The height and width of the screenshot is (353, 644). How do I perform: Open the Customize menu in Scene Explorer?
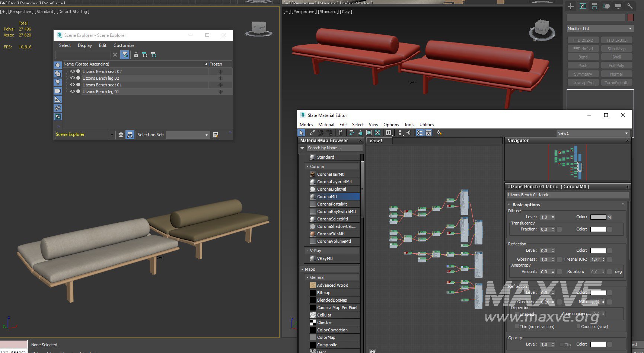pos(124,45)
